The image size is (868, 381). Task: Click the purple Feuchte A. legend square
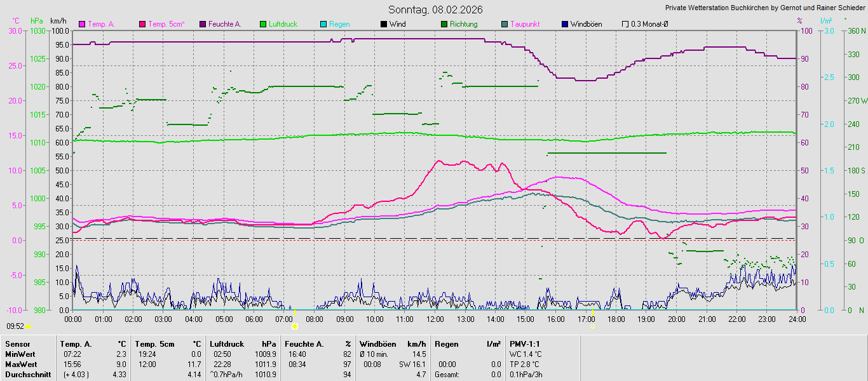[203, 24]
